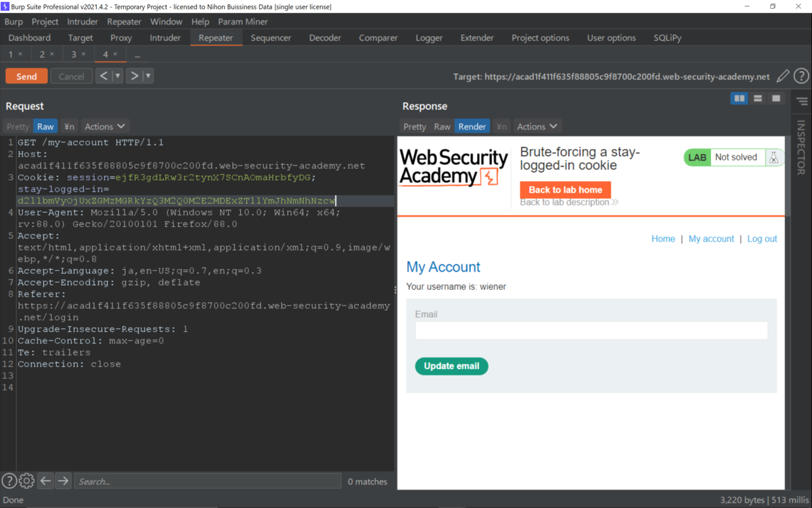Image resolution: width=812 pixels, height=508 pixels.
Task: Open the Help menu
Action: (x=200, y=22)
